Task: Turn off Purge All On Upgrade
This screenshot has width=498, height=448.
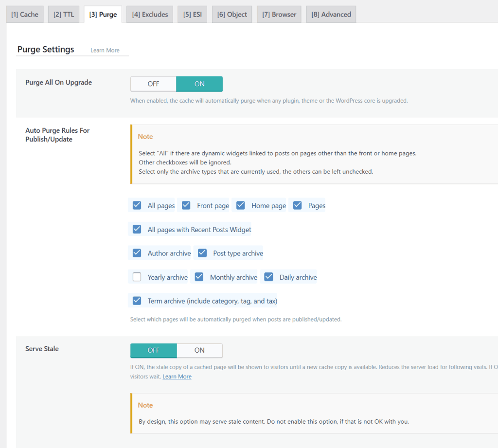Action: point(153,84)
